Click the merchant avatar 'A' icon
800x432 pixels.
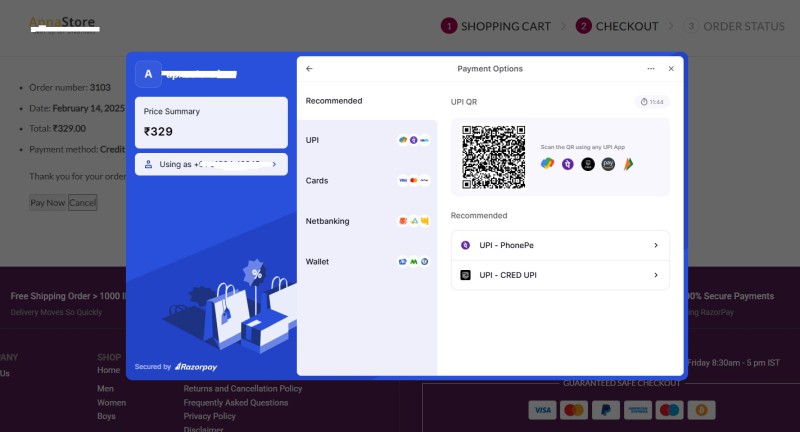coord(148,74)
